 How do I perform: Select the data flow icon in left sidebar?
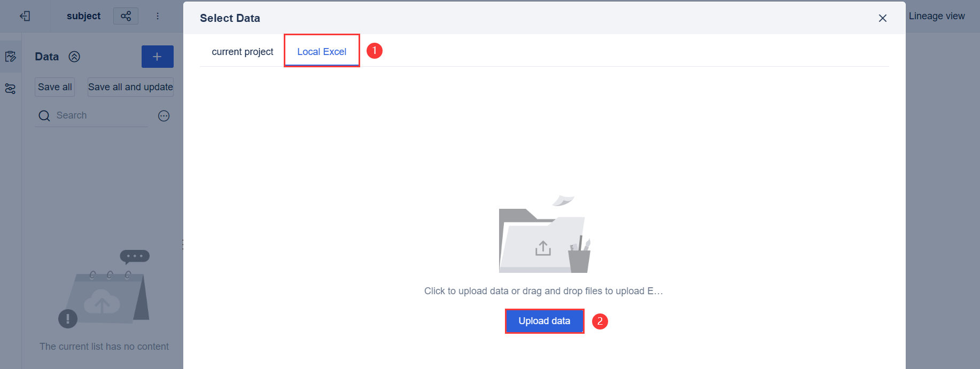[x=11, y=89]
